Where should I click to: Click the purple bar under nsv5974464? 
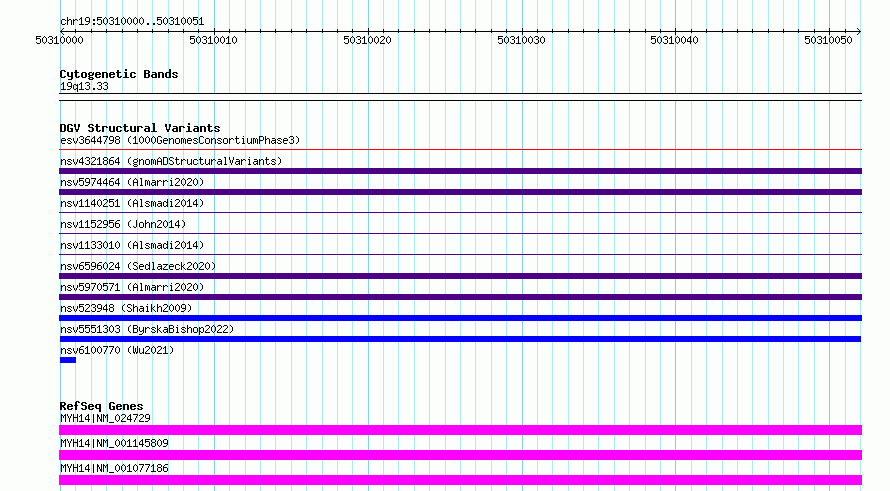coord(460,192)
